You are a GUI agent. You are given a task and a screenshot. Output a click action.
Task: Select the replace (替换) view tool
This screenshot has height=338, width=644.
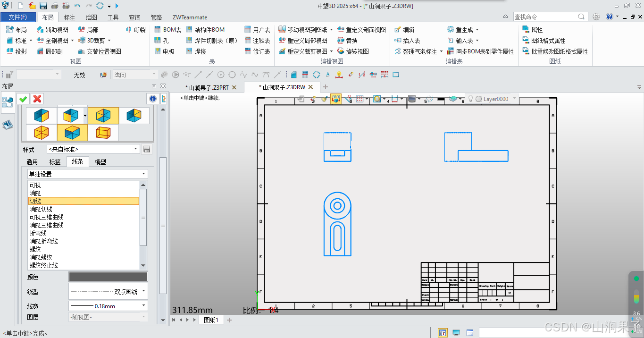pos(347,41)
